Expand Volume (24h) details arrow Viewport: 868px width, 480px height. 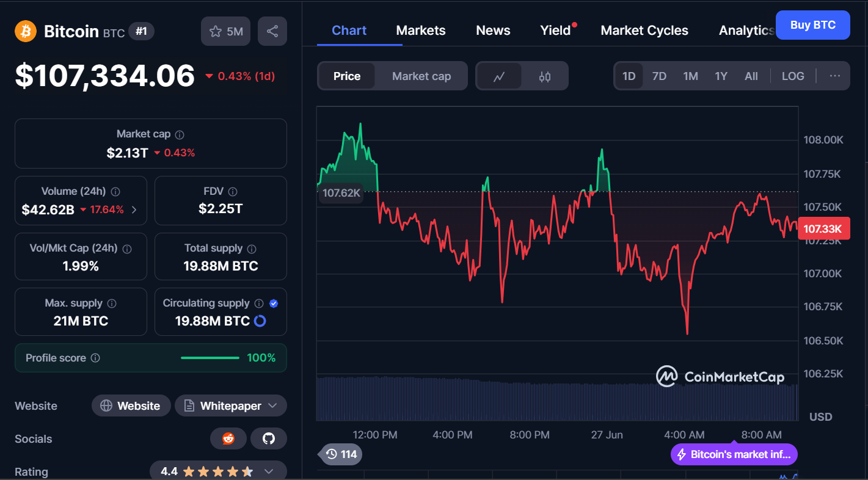(x=134, y=209)
